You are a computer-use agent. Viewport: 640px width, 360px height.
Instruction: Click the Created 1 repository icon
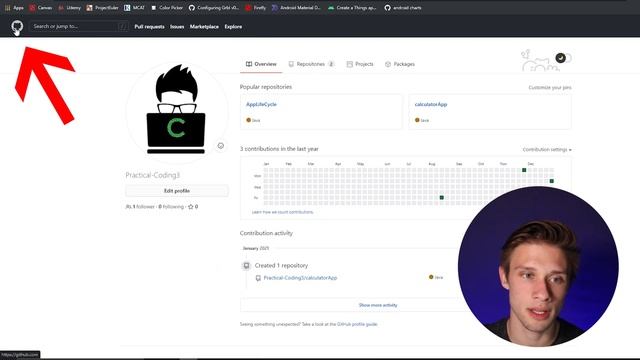click(246, 266)
